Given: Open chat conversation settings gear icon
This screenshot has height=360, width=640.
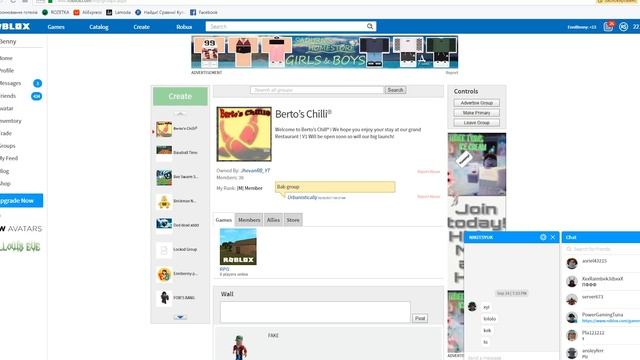Looking at the screenshot, I should [543, 237].
